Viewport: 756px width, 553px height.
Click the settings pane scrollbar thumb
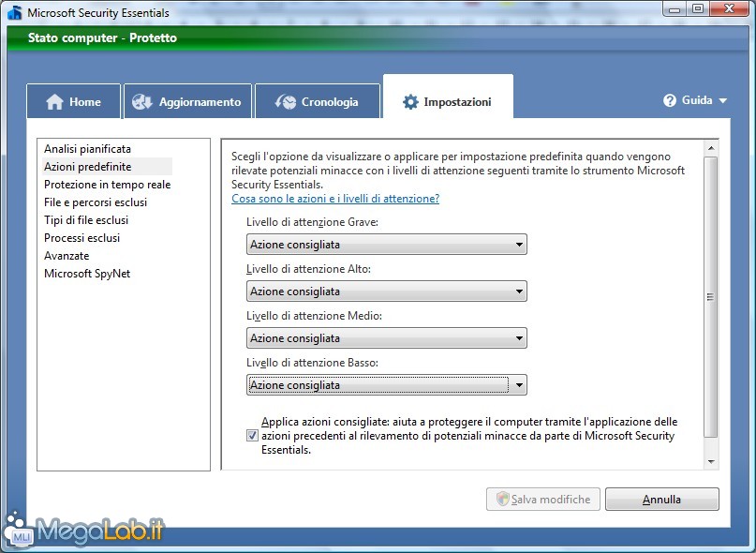(710, 297)
